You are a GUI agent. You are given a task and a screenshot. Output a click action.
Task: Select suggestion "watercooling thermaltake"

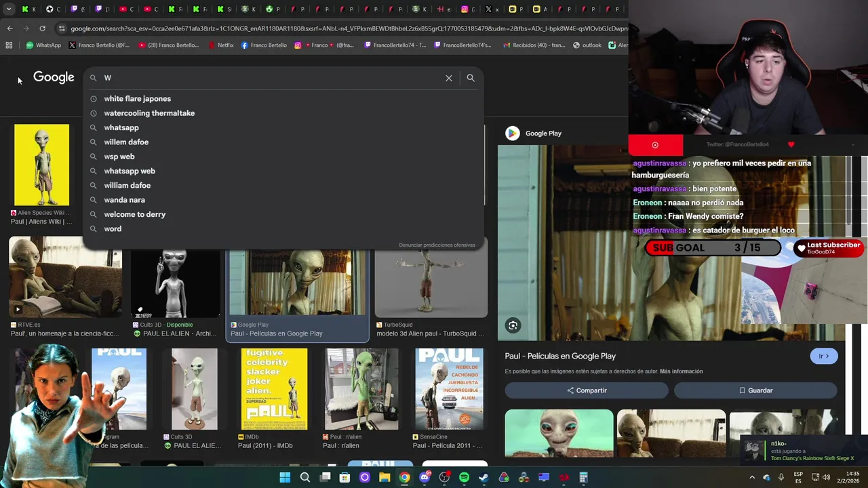click(283, 113)
